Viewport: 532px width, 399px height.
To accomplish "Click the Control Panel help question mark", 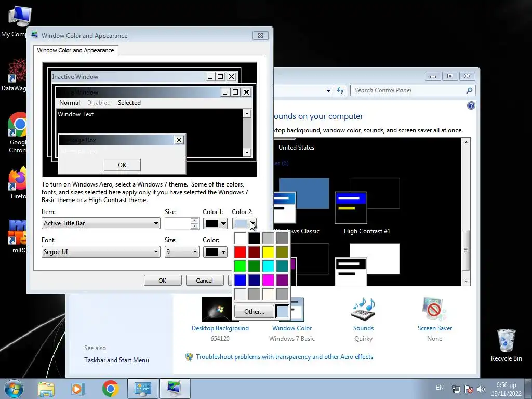I will (x=471, y=105).
